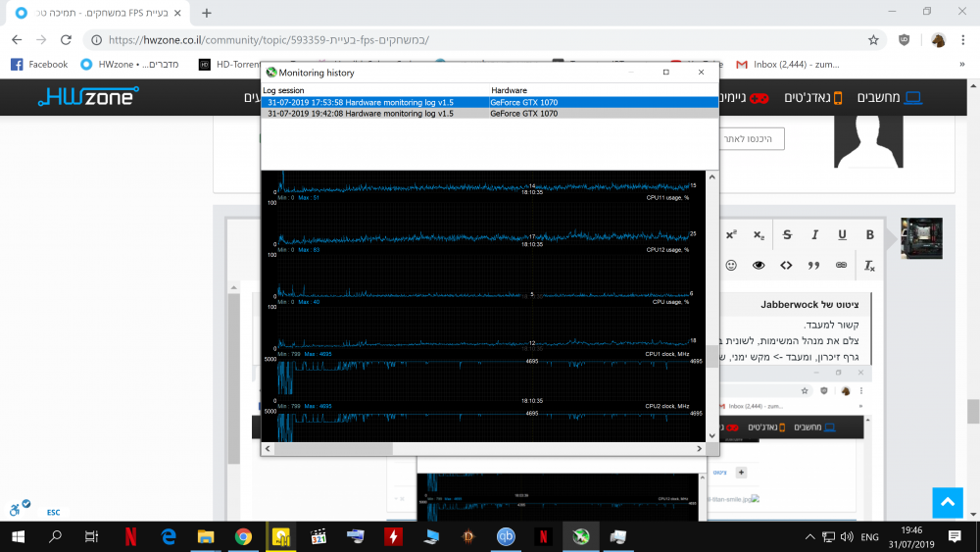Open qBittorrent from taskbar
Image resolution: width=980 pixels, height=552 pixels.
[506, 536]
